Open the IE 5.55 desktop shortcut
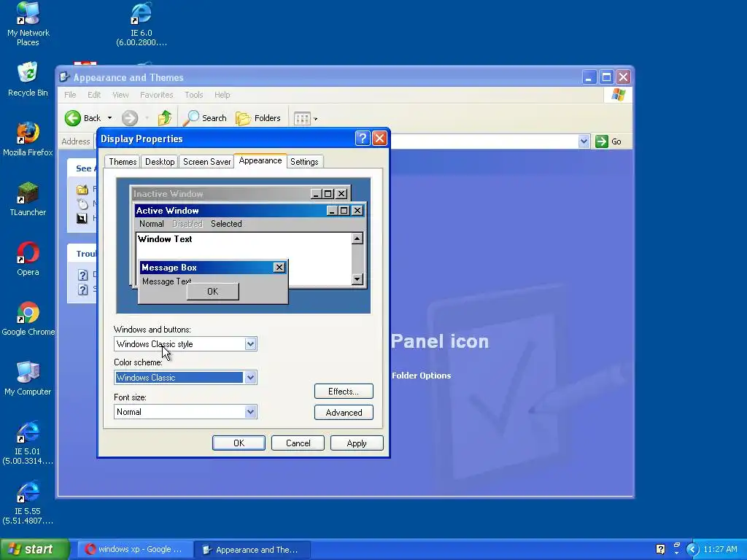Screen dimensions: 747x560 coord(28,503)
